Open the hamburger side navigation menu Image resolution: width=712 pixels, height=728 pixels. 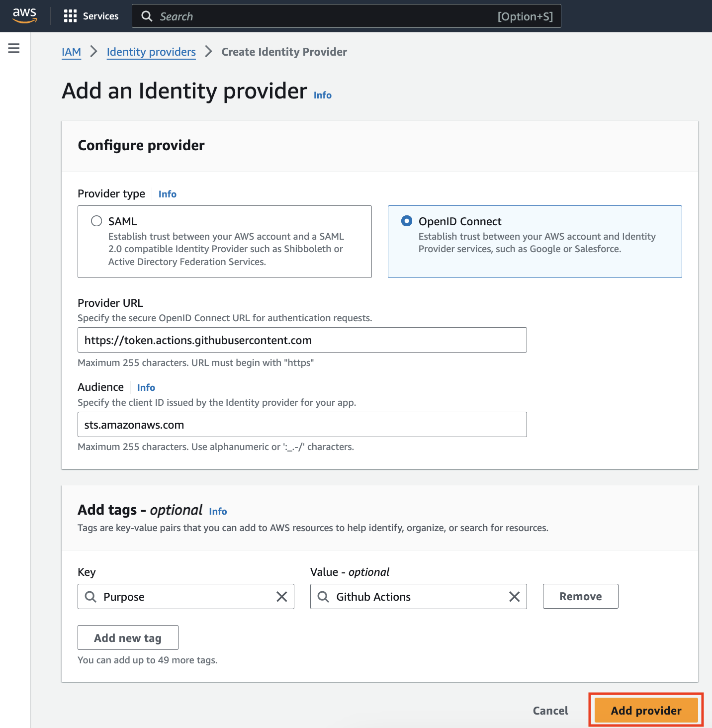coord(14,48)
